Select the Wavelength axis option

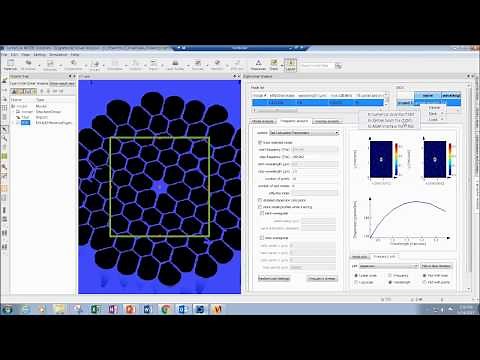[390, 282]
